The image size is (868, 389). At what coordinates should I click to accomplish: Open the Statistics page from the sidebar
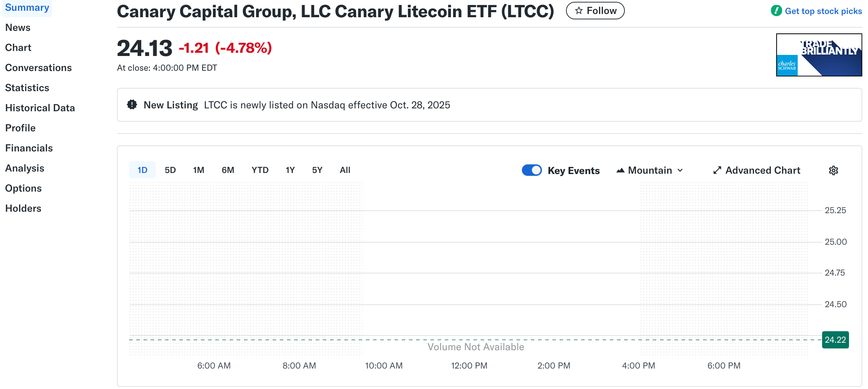(x=27, y=87)
